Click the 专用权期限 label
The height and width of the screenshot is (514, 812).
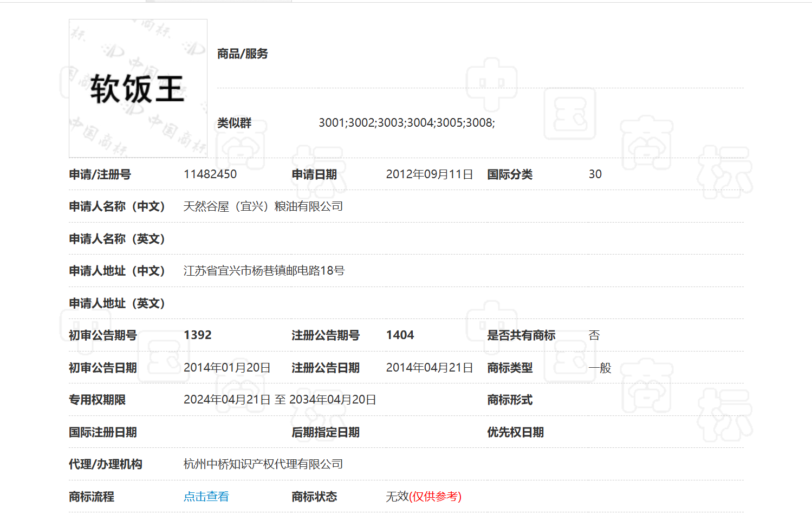click(x=97, y=400)
